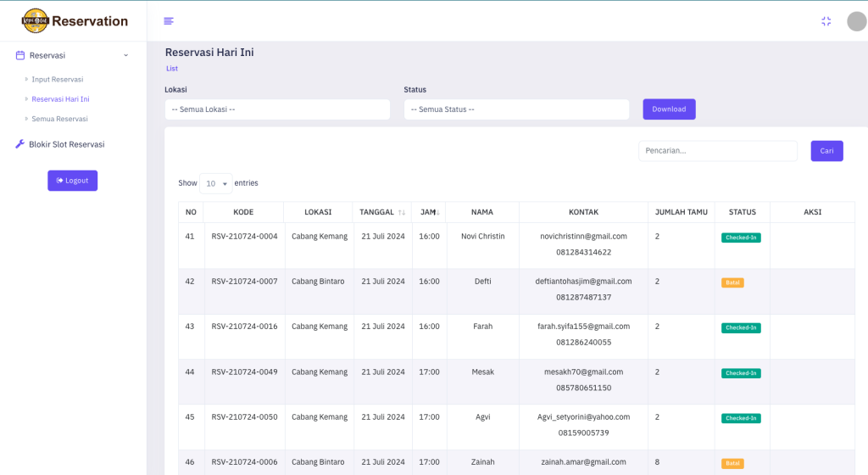Click the Batal status badge for Defti

pos(732,282)
